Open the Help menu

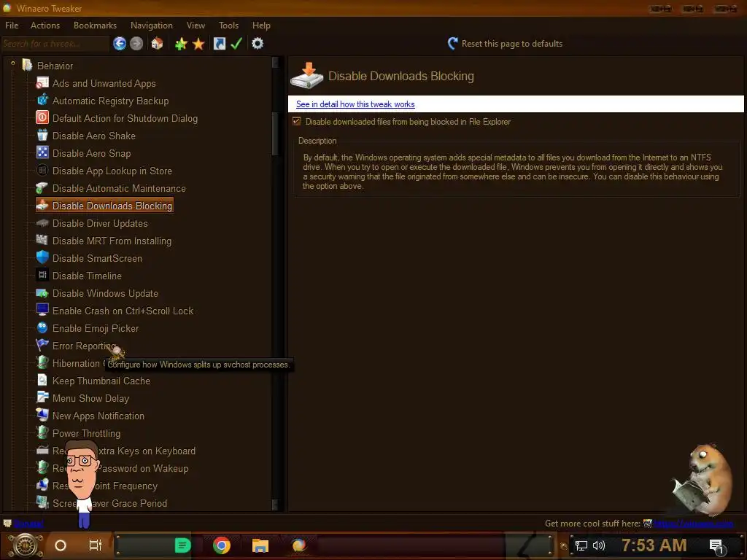coord(261,26)
